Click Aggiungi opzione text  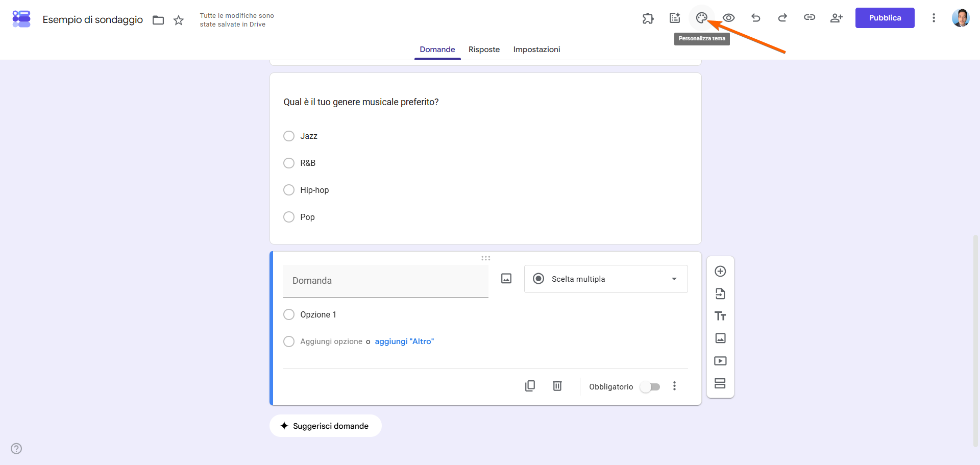coord(331,341)
